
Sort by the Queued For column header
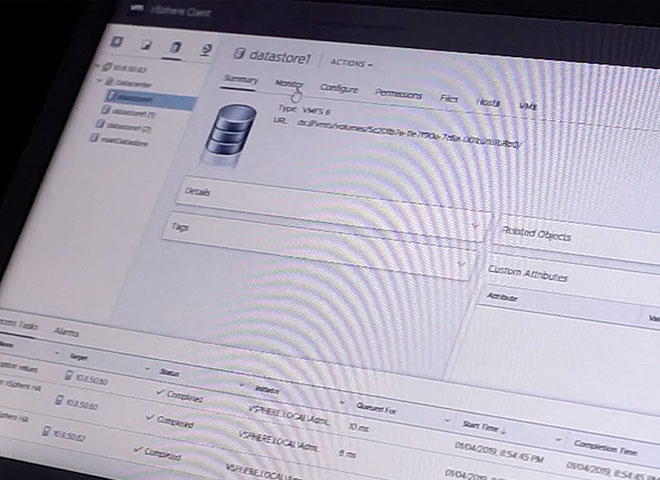376,408
